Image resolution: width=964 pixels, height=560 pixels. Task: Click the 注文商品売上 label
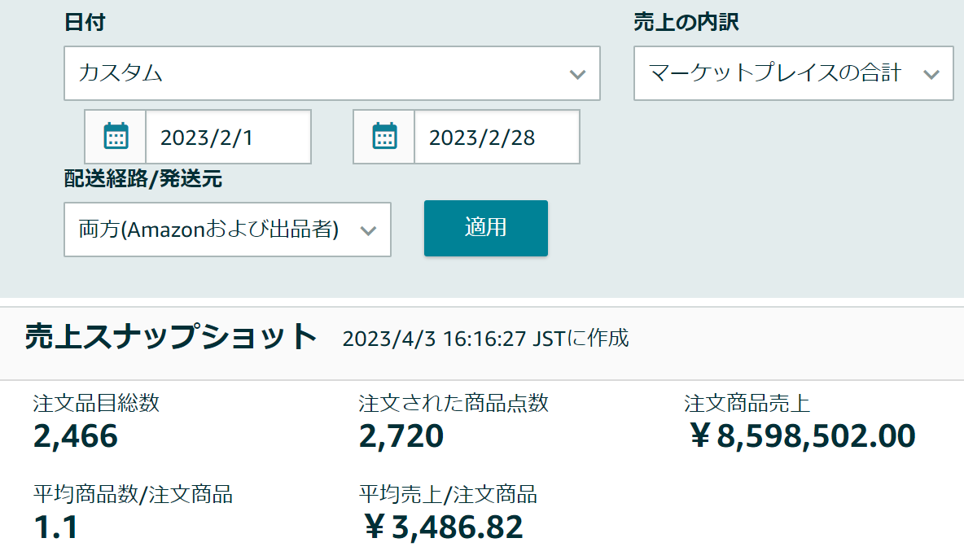coord(747,403)
